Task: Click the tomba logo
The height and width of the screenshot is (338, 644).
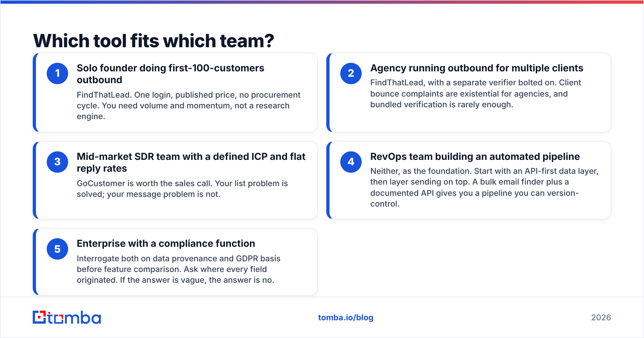Action: coord(67,317)
